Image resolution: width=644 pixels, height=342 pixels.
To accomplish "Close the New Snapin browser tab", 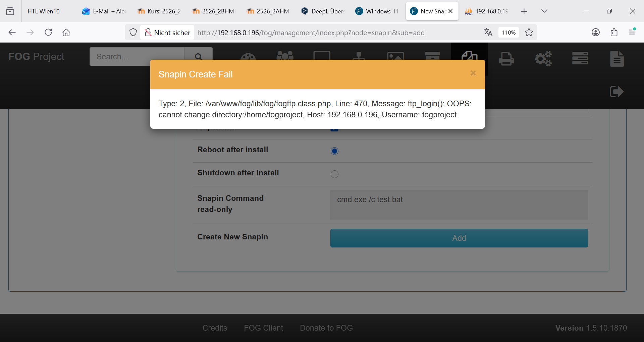I will pyautogui.click(x=450, y=11).
